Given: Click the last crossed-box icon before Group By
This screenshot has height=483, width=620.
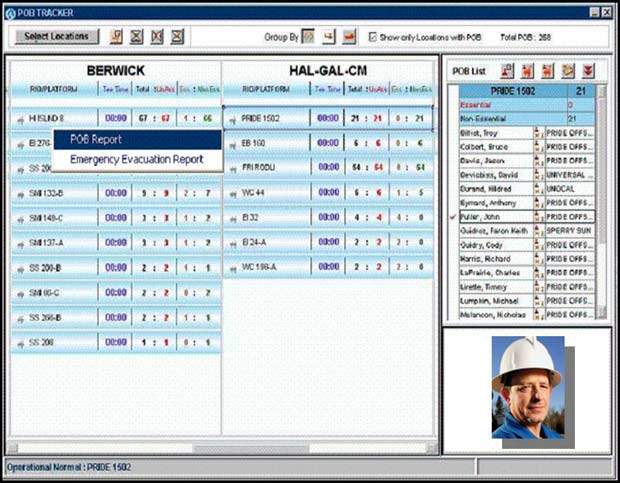Looking at the screenshot, I should [177, 37].
